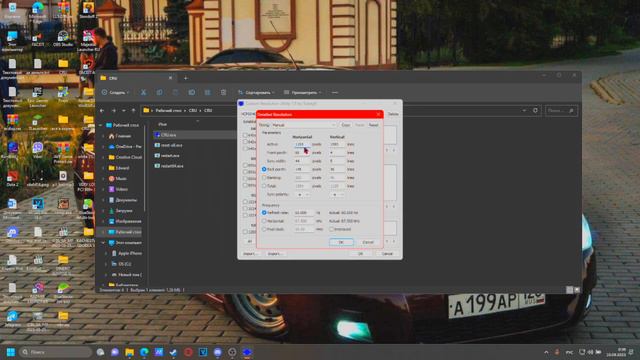Click the Refresh rate value field
Image resolution: width=640 pixels, height=360 pixels.
tap(304, 213)
